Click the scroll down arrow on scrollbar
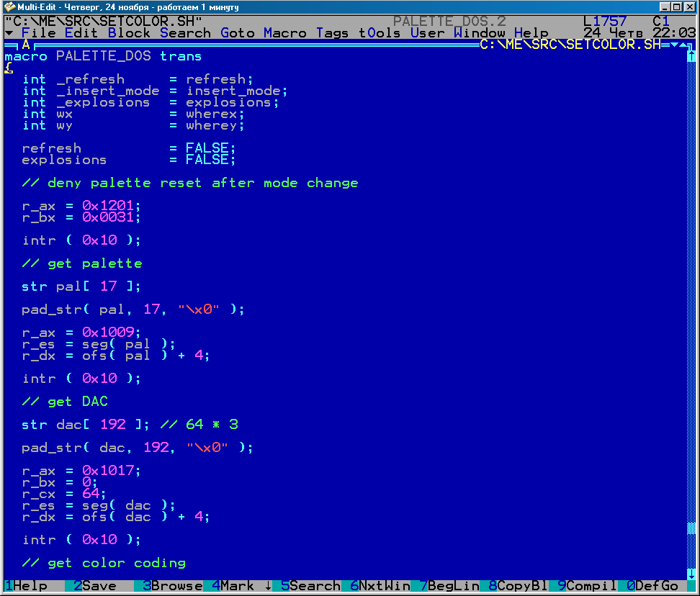 tap(692, 574)
